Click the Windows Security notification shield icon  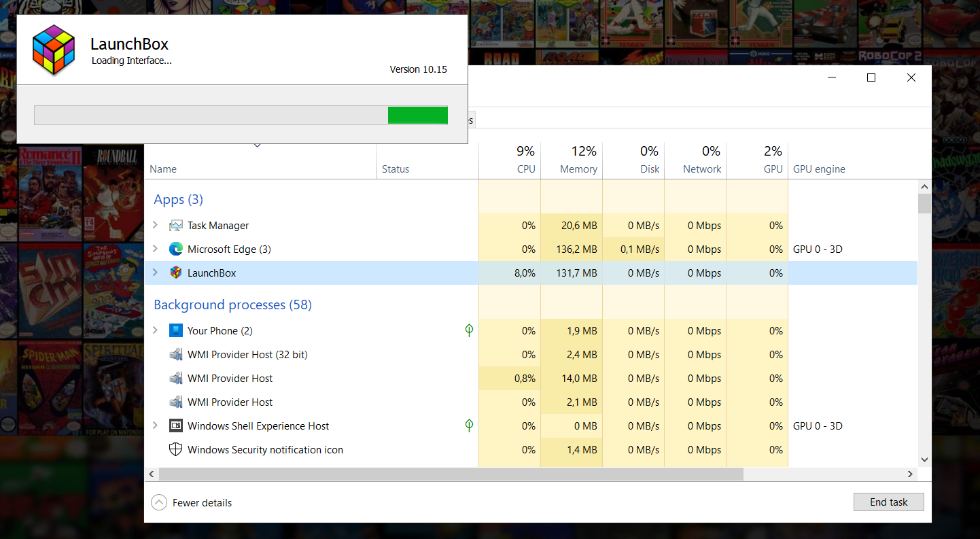(176, 450)
